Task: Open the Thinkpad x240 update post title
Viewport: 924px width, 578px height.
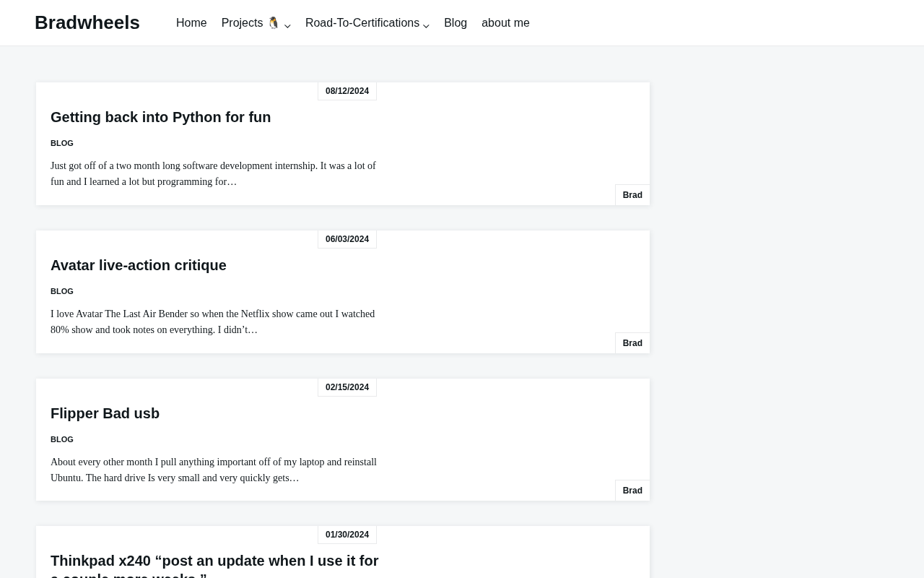Action: [x=214, y=565]
